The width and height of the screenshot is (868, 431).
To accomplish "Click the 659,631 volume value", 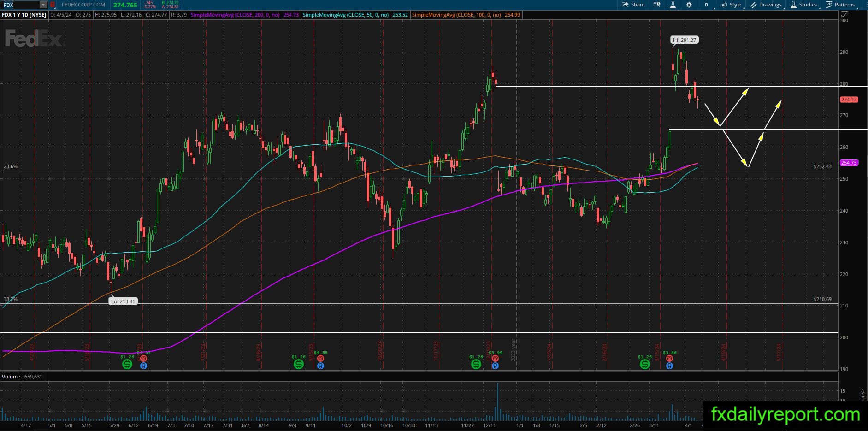I will click(x=33, y=377).
